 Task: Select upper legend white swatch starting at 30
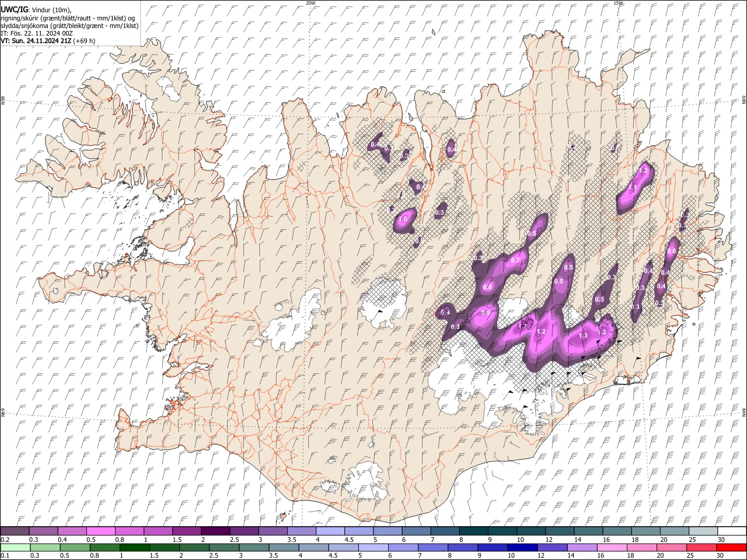732,531
